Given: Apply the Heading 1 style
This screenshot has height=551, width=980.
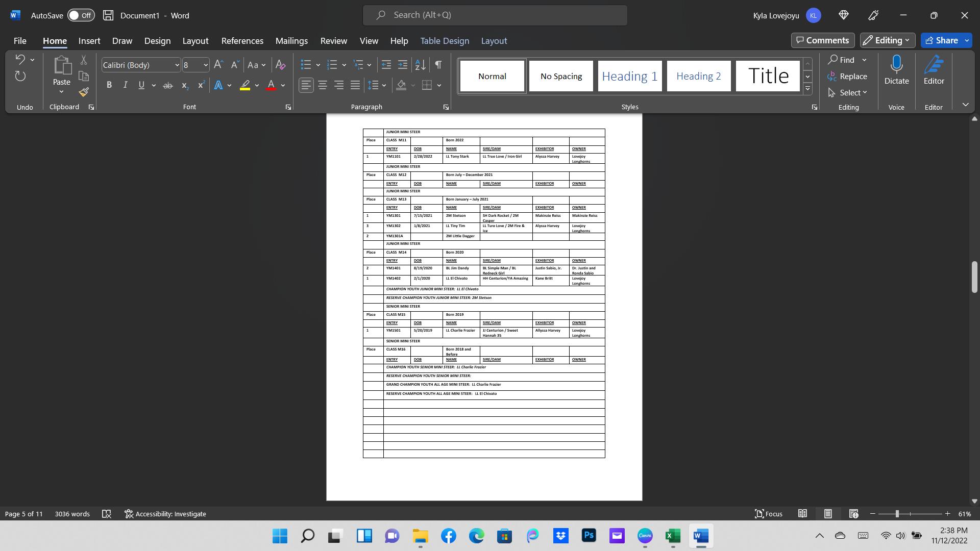Looking at the screenshot, I should (629, 76).
